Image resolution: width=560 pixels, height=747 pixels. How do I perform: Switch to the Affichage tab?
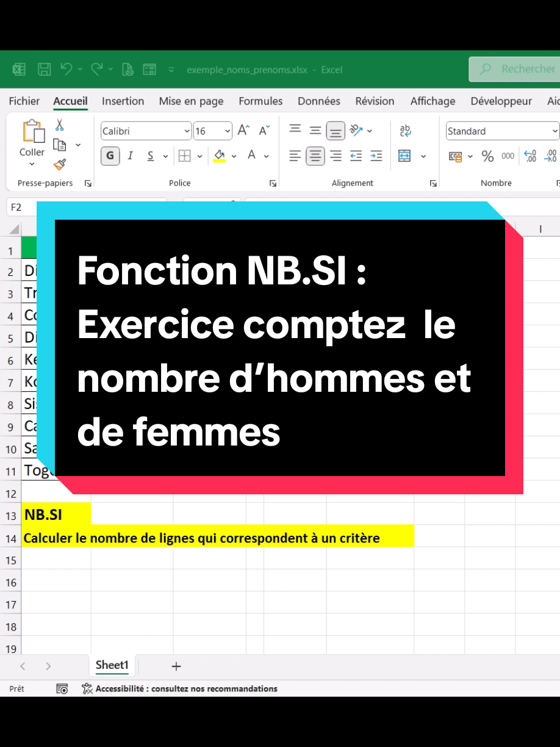point(433,101)
